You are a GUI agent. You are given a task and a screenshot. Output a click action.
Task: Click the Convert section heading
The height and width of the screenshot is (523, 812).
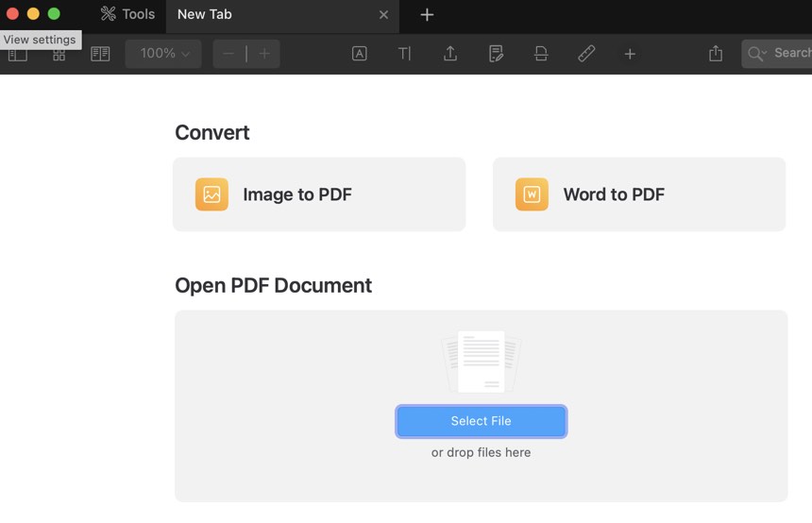tap(212, 132)
